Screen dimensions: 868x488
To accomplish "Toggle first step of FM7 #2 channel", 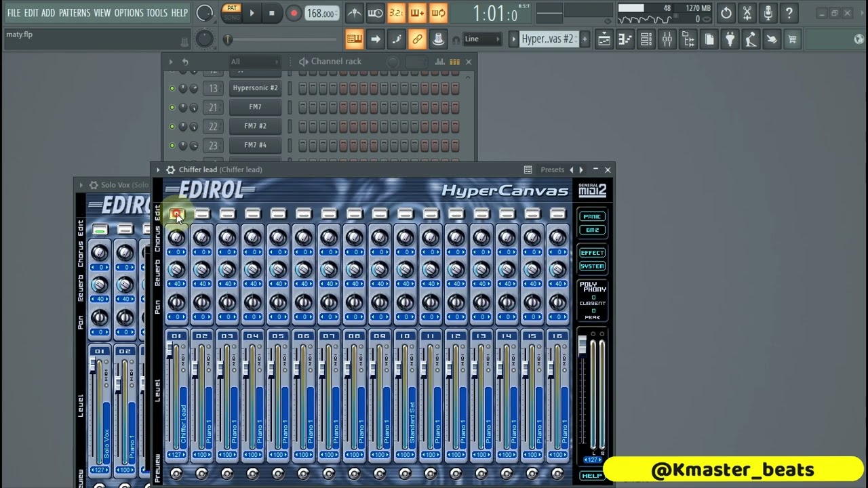I will 303,126.
